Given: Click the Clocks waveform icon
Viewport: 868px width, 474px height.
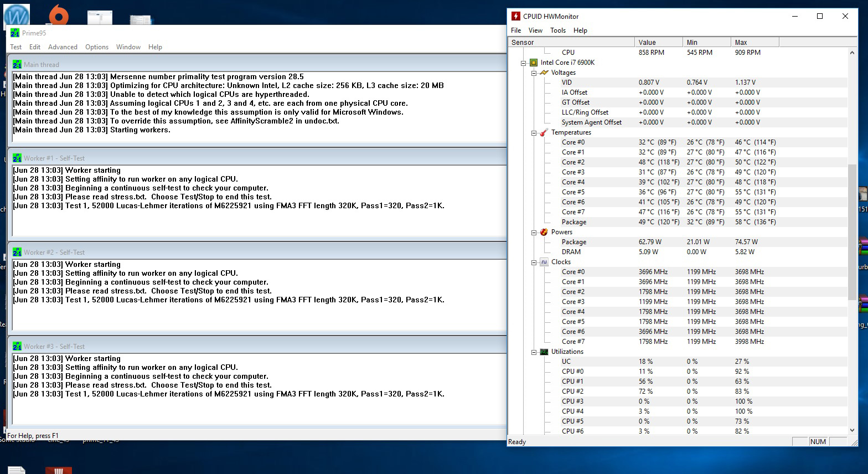Looking at the screenshot, I should point(544,262).
